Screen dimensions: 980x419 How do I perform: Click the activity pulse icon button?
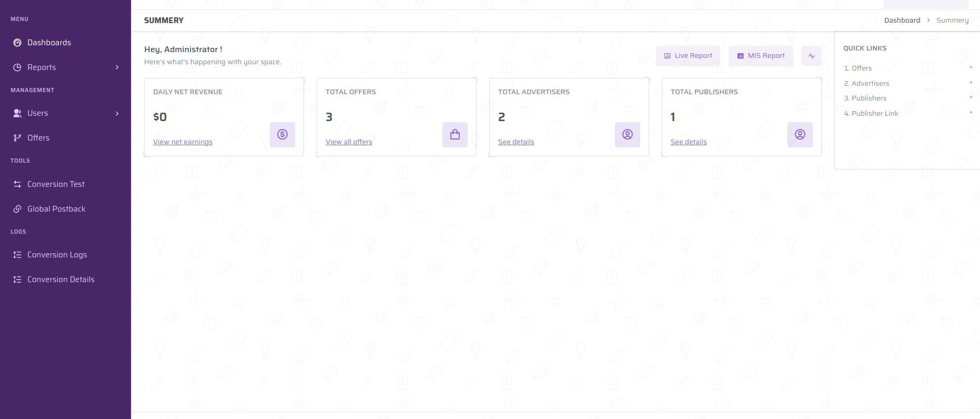pos(812,56)
